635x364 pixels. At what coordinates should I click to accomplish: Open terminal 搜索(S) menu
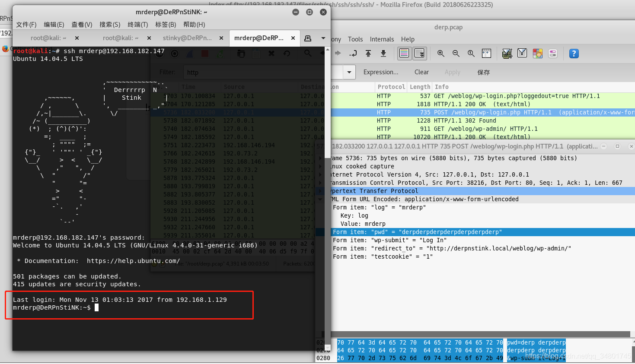(x=110, y=25)
